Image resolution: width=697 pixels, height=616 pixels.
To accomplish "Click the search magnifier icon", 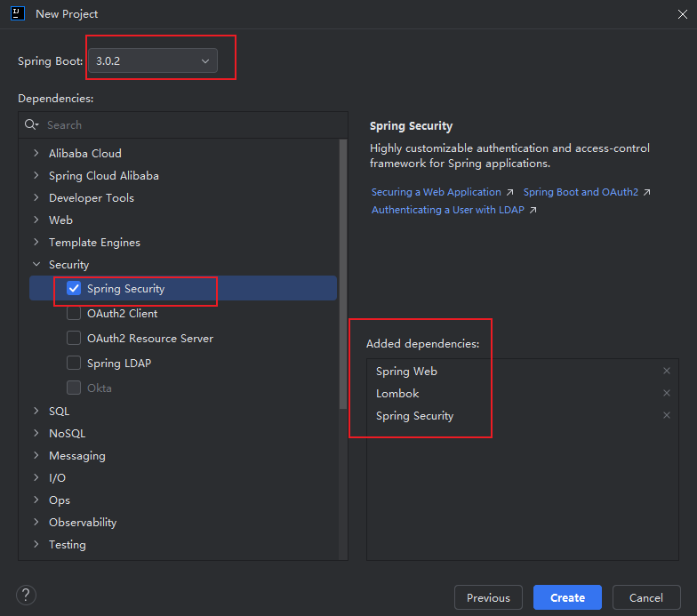I will pyautogui.click(x=31, y=124).
